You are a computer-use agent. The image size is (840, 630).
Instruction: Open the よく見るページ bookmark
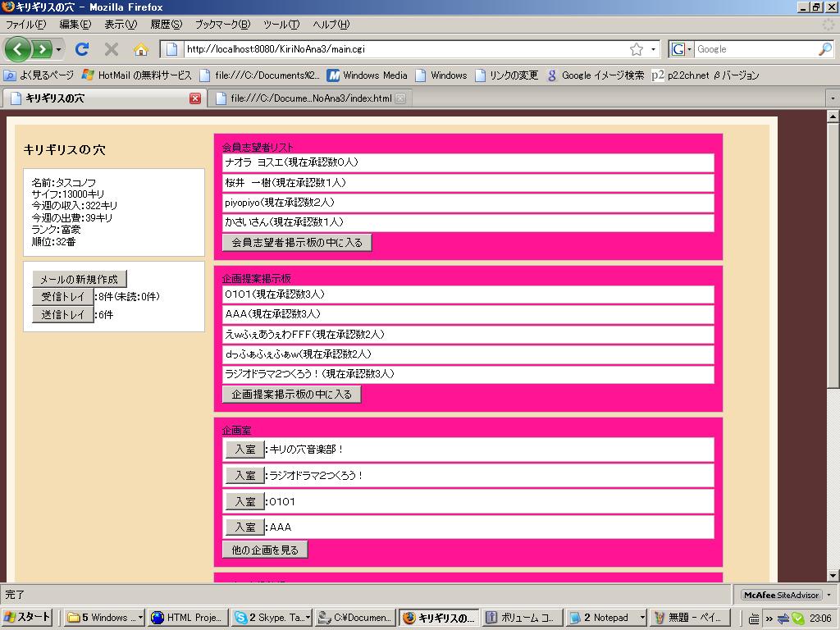(39, 75)
